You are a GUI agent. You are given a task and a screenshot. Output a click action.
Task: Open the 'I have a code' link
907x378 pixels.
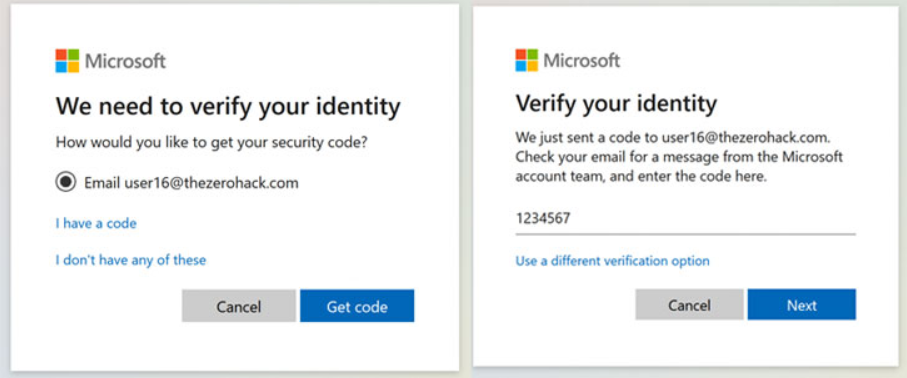96,223
